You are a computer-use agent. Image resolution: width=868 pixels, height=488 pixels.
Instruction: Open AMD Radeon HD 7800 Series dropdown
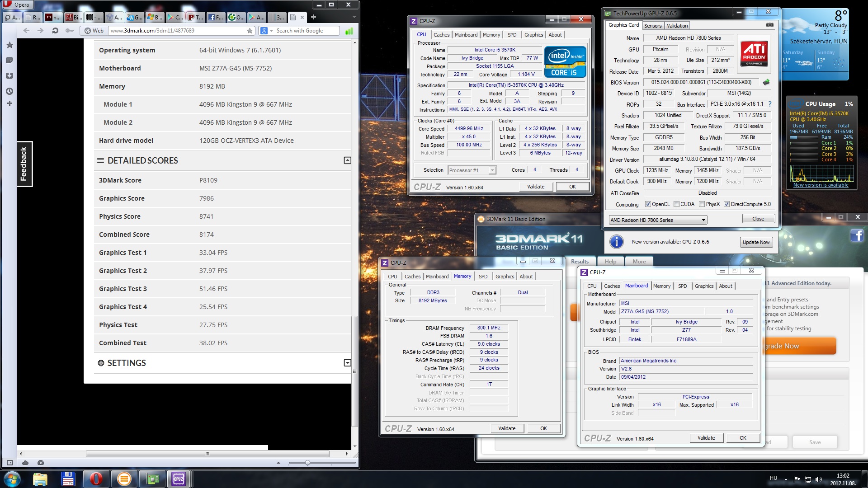pos(657,220)
